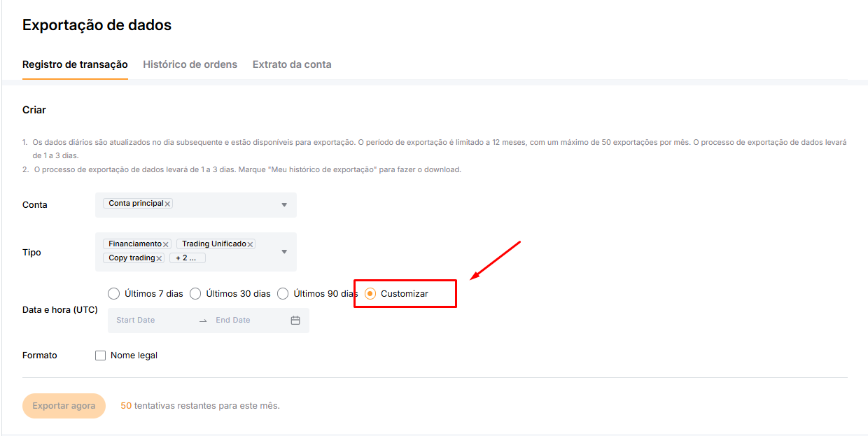Screen dimensions: 868x436
Task: Click the Trading Unificado tag text
Action: point(214,244)
